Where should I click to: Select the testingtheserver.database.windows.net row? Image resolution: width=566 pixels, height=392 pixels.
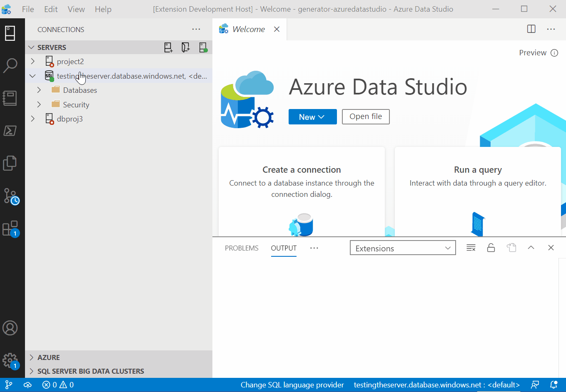(x=119, y=76)
